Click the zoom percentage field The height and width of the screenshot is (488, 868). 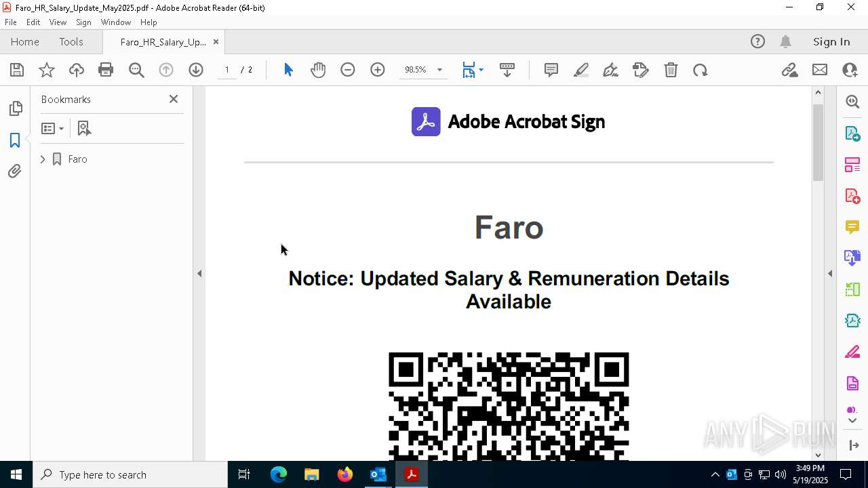click(x=416, y=70)
